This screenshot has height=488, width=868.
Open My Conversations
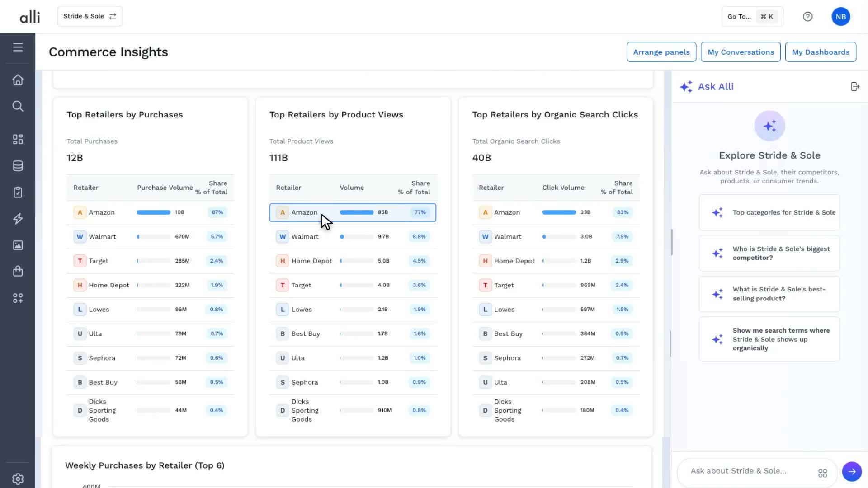pos(741,52)
